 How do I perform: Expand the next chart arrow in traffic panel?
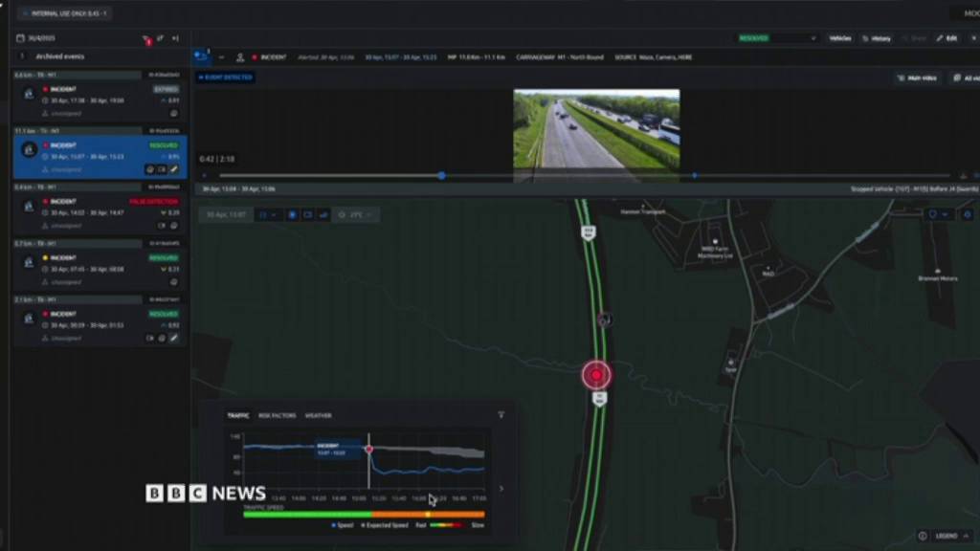tap(501, 489)
